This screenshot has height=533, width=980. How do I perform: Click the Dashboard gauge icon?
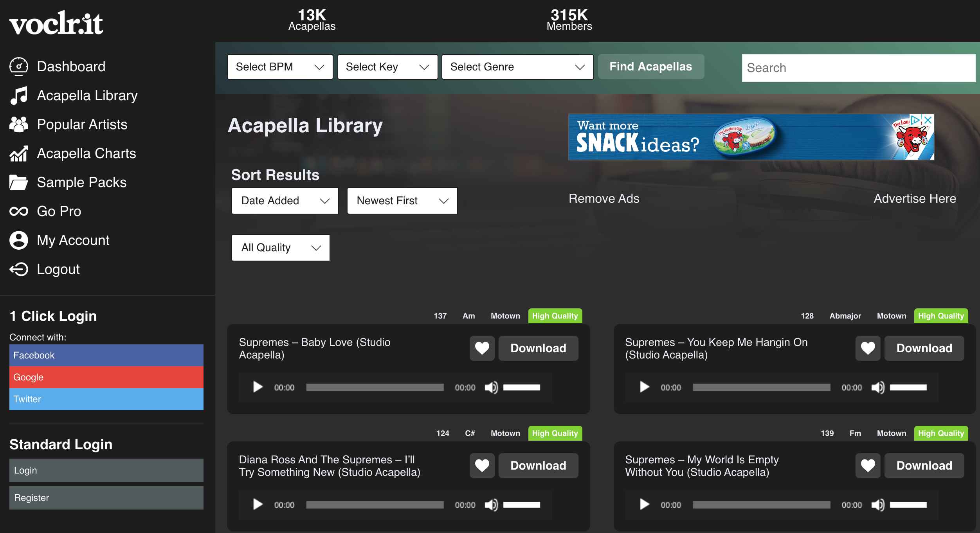pos(19,67)
